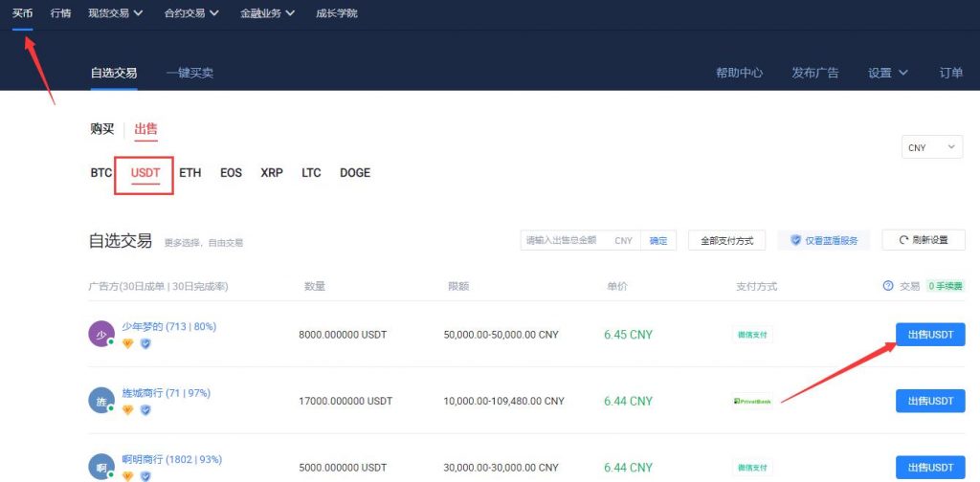Click the blue shield badge under 旌城商行
Image resolution: width=980 pixels, height=482 pixels.
tap(145, 410)
